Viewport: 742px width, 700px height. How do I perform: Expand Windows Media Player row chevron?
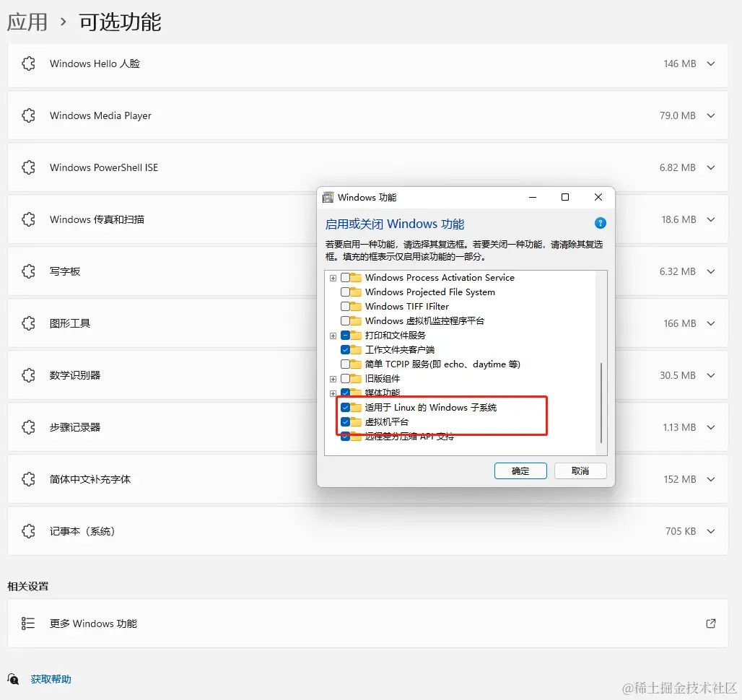711,116
